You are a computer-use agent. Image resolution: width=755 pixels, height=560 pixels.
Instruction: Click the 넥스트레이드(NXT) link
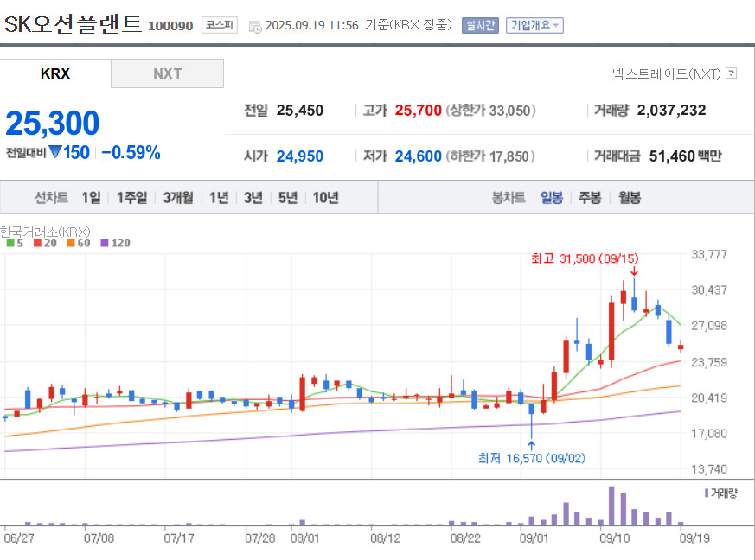click(x=667, y=73)
